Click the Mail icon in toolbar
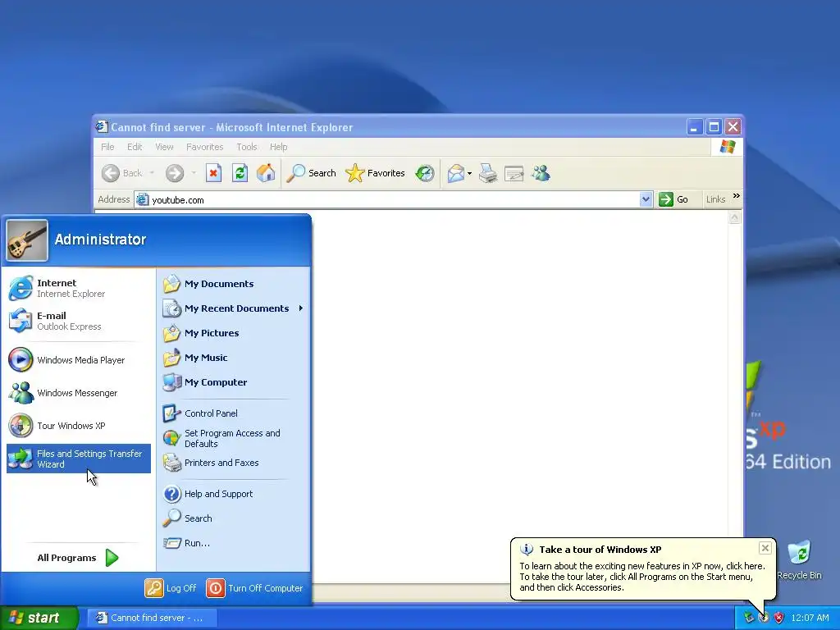 click(x=456, y=173)
